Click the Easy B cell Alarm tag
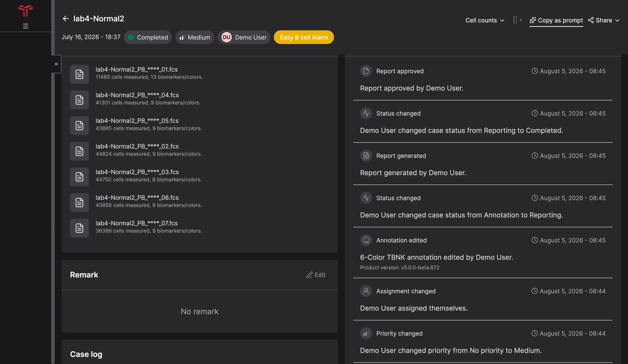628x364 pixels. (x=304, y=37)
